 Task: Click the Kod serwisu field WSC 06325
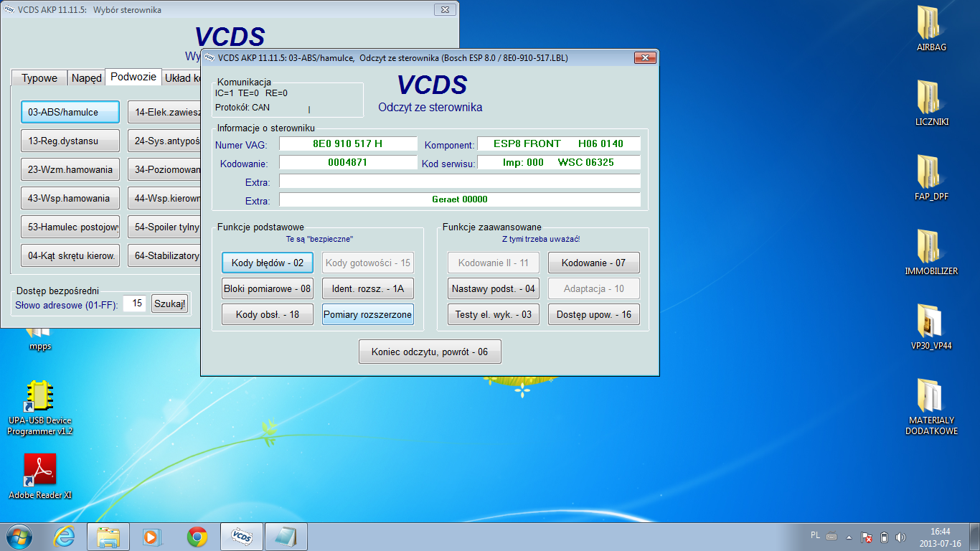click(x=559, y=162)
